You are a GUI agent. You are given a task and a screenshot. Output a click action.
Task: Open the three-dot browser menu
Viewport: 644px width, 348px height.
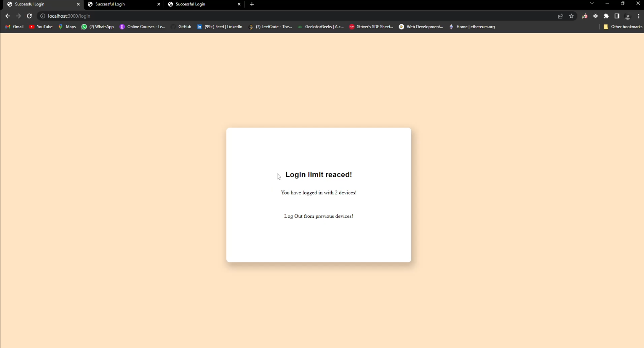tap(639, 16)
